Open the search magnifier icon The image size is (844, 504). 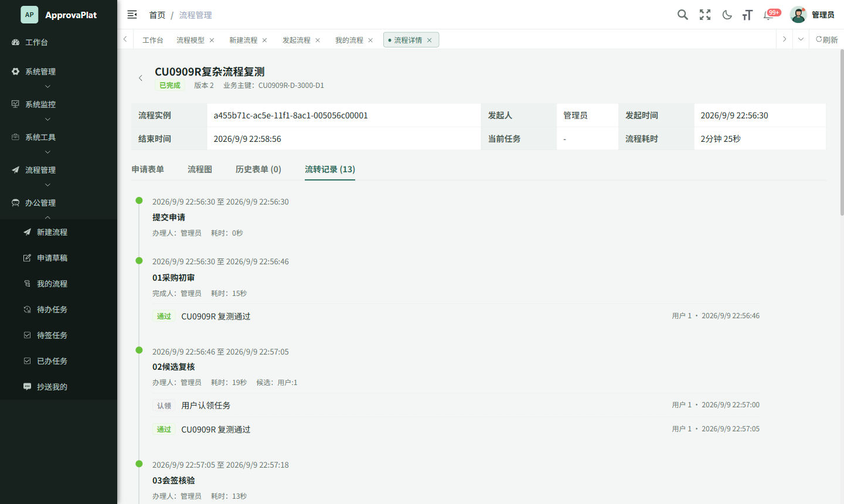683,15
